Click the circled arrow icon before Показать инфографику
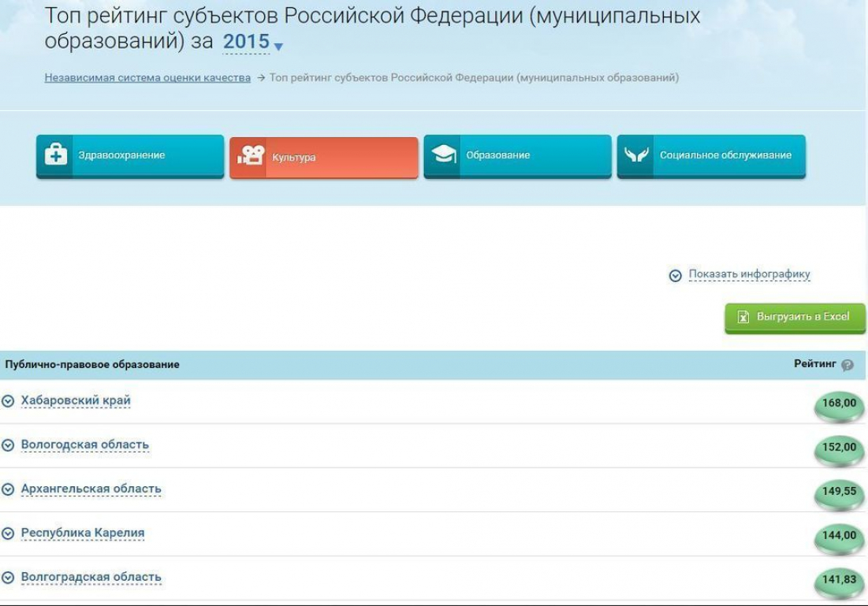The image size is (868, 606). click(675, 275)
